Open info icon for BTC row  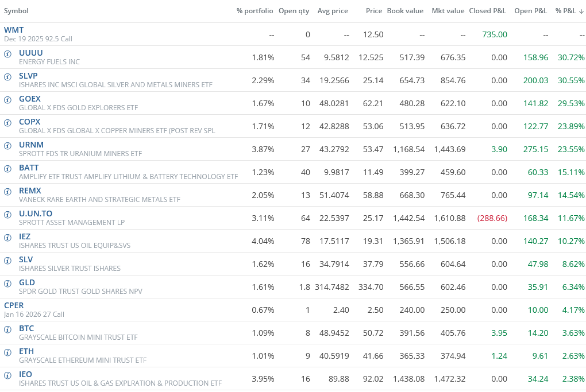pyautogui.click(x=7, y=329)
